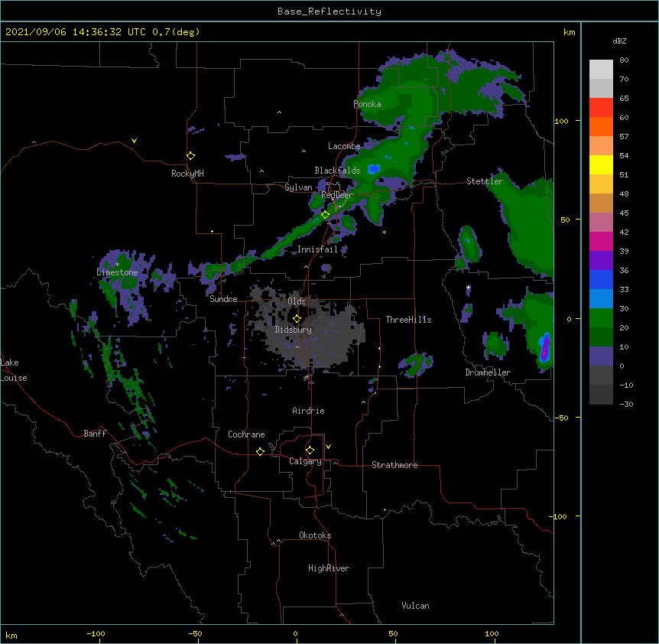Select the yellow diamond marker at RedDeer

click(x=325, y=215)
